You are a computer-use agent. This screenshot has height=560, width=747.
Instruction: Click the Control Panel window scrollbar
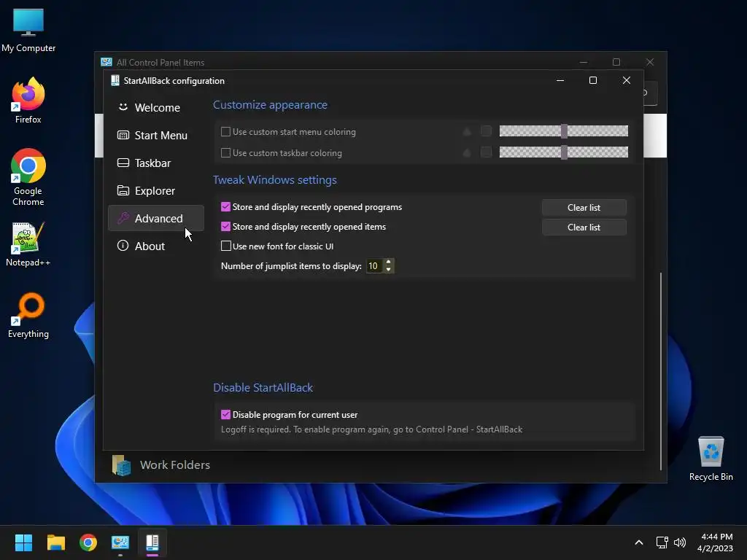[661, 371]
